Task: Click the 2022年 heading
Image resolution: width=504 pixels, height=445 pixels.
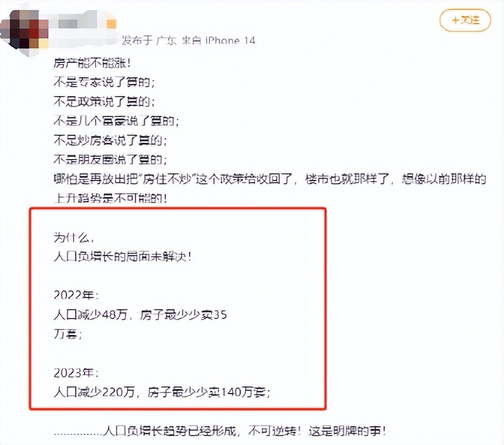Action: point(76,295)
